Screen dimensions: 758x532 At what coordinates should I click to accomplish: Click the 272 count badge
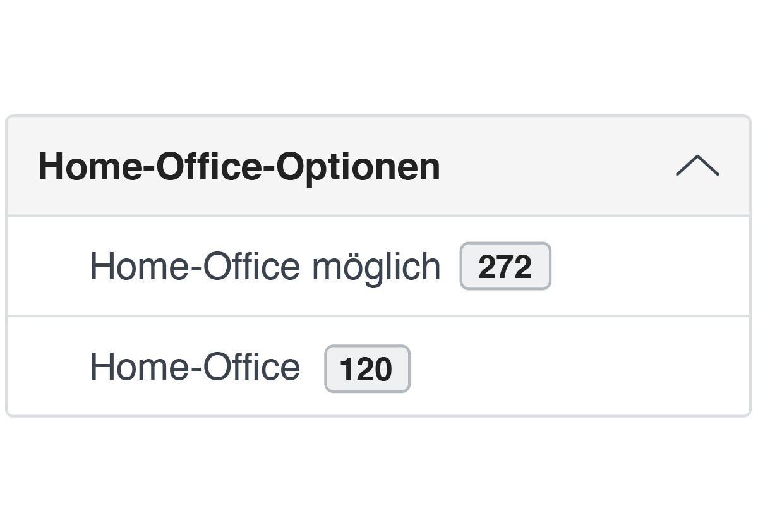[x=505, y=267]
